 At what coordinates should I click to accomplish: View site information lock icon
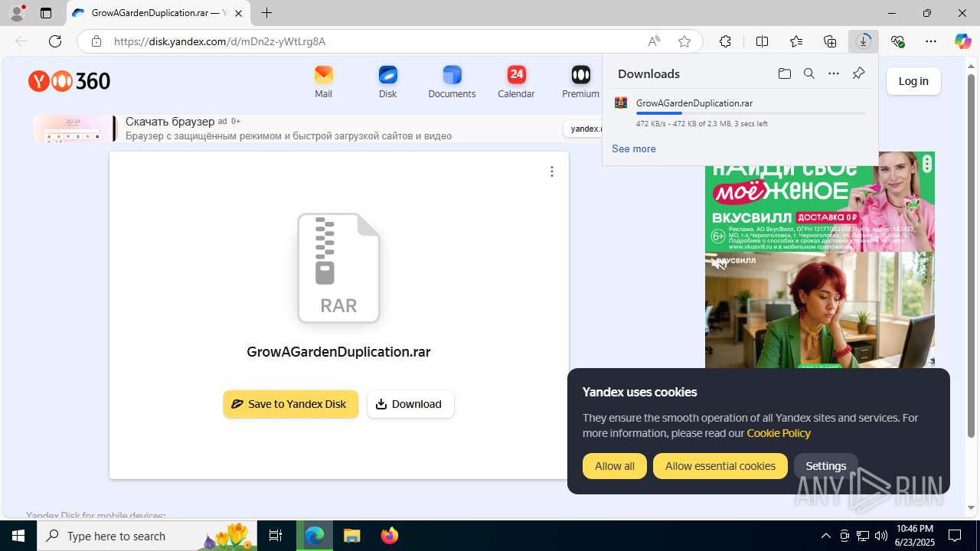pos(96,41)
